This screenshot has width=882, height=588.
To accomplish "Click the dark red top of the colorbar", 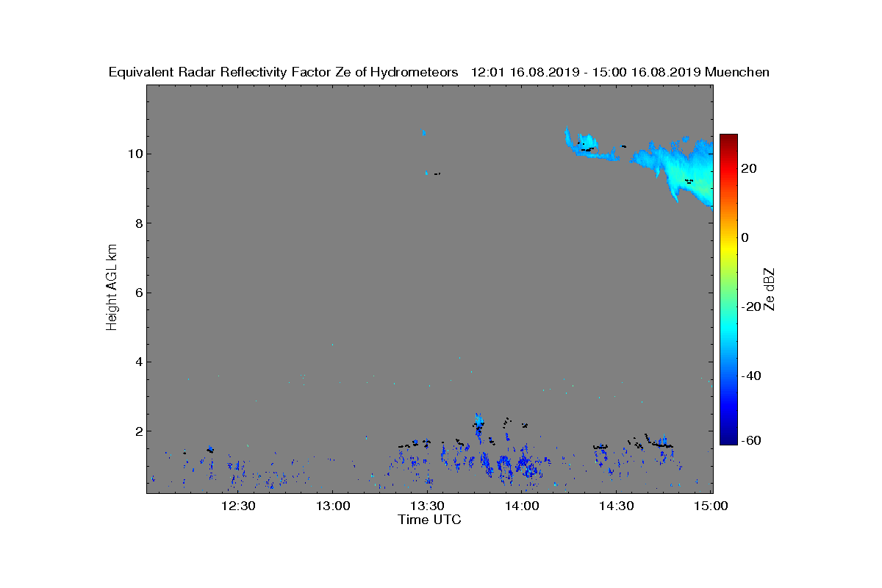I will (x=728, y=140).
